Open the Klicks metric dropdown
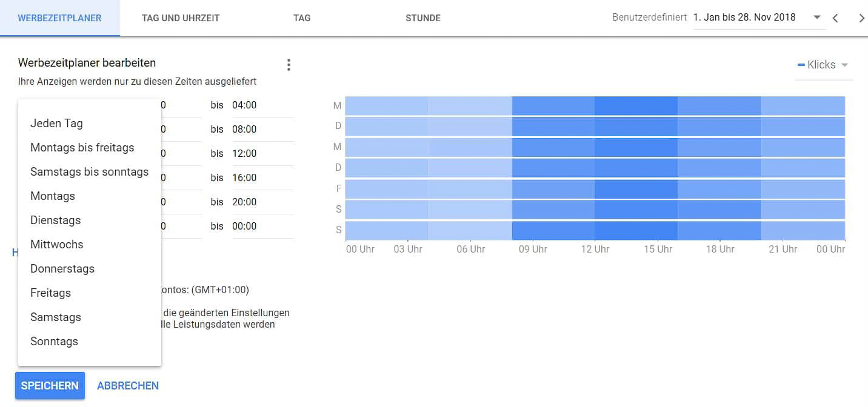 824,65
